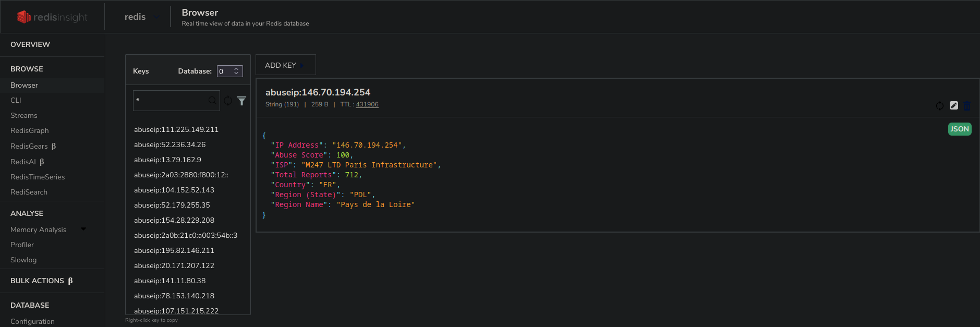
Task: Expand the Memory Analysis submenu arrow
Action: (83, 229)
